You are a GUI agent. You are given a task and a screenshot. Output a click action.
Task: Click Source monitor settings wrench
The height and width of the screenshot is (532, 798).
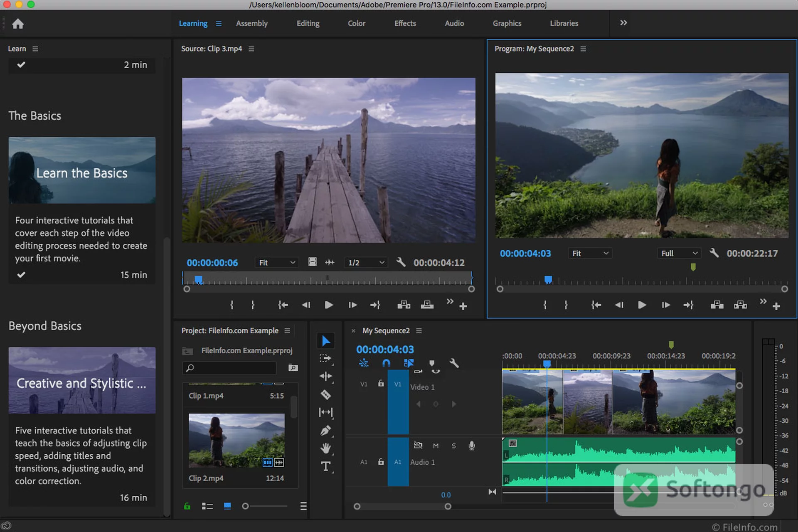coord(401,262)
